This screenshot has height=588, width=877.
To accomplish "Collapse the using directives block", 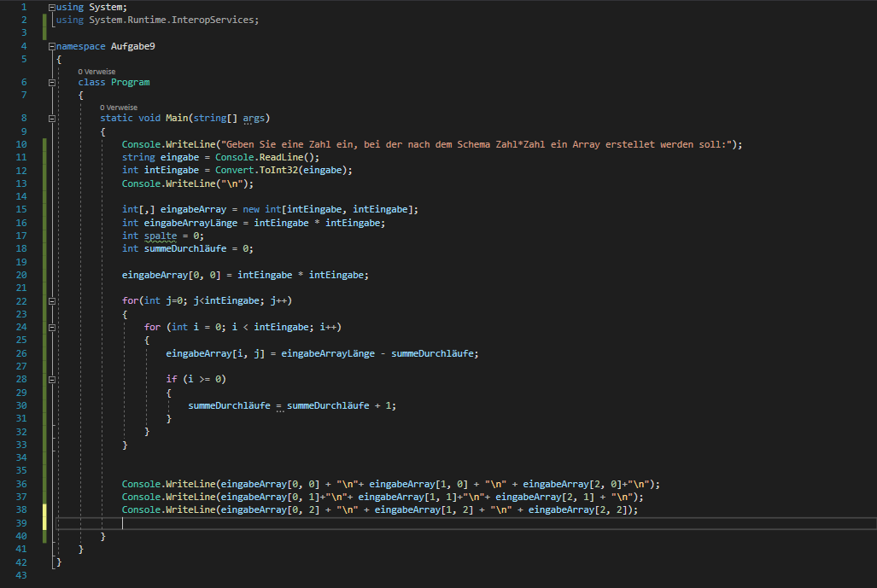I will [53, 7].
